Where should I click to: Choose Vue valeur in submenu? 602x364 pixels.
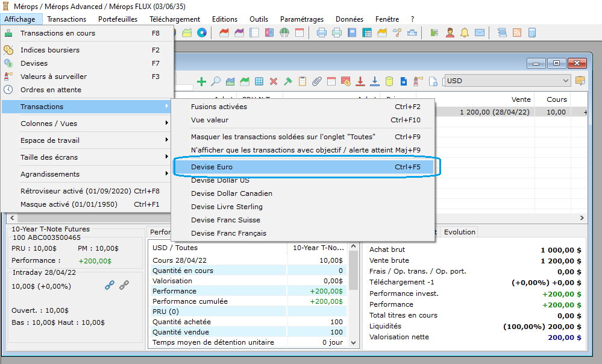pyautogui.click(x=303, y=120)
